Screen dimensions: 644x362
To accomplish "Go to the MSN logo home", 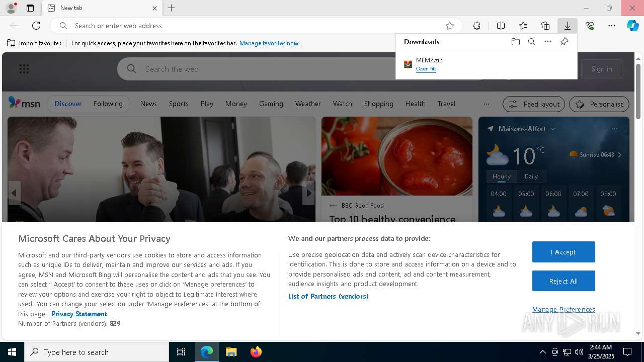I will [24, 103].
